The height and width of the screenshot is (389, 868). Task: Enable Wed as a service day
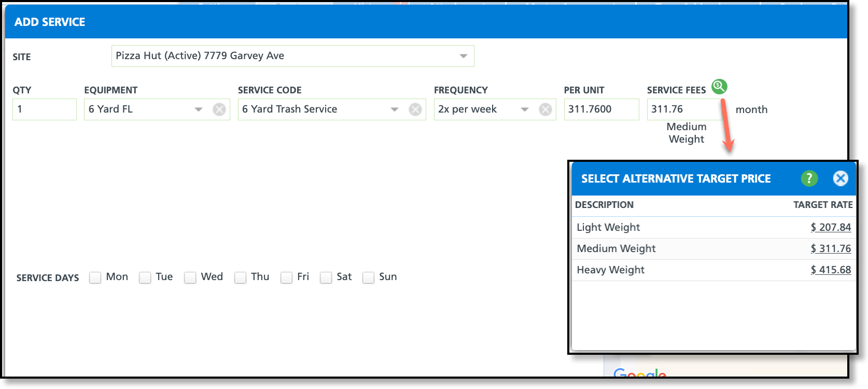190,277
